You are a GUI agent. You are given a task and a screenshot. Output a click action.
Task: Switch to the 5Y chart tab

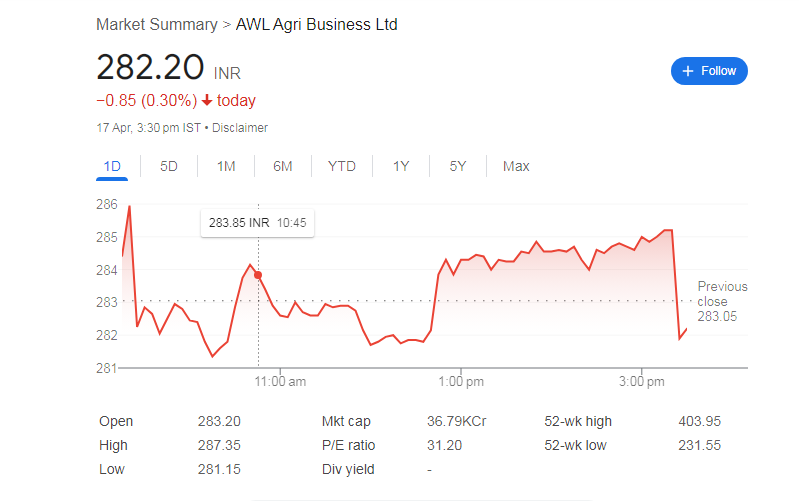(458, 166)
